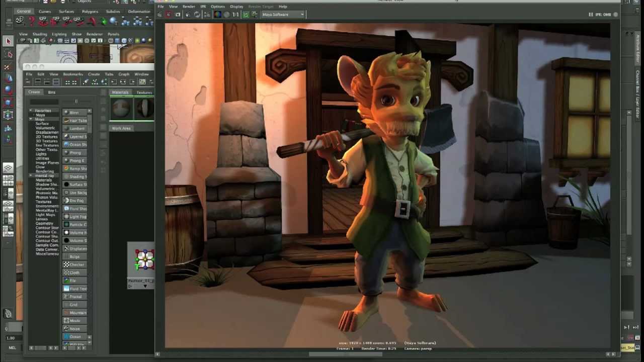Open the Render menu in Render View
This screenshot has height=362, width=644.
pyautogui.click(x=189, y=7)
